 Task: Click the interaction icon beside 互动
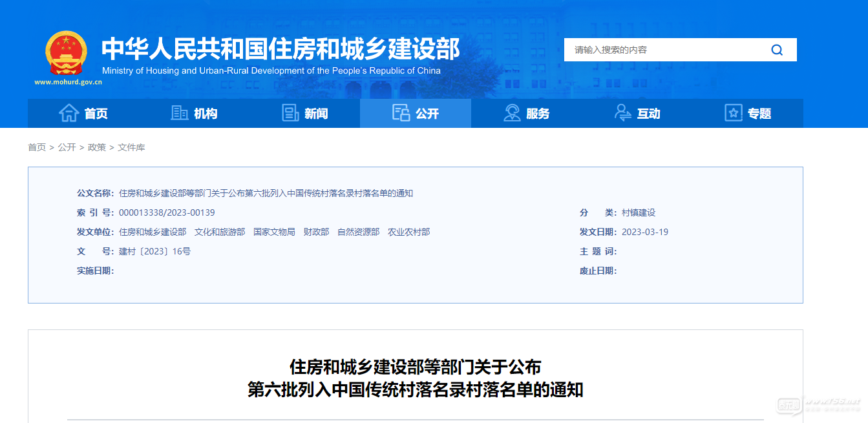[x=623, y=113]
